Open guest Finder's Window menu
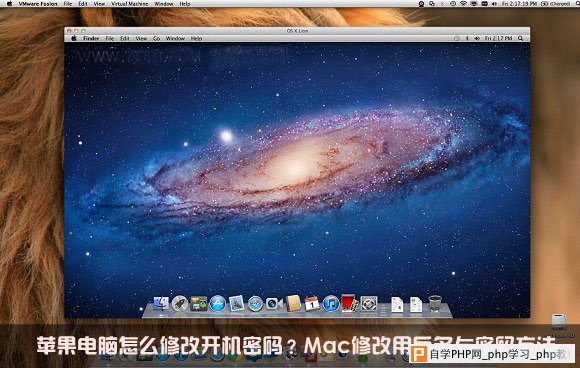 (175, 38)
